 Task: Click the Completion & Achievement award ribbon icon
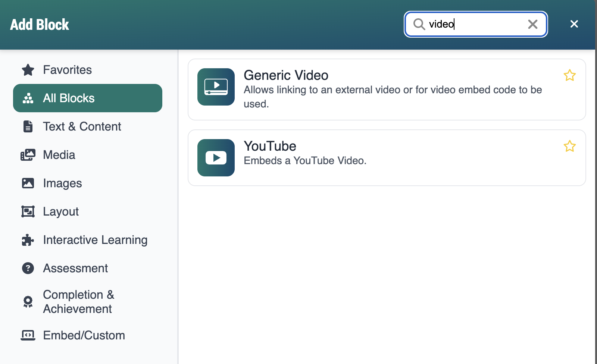coord(28,302)
